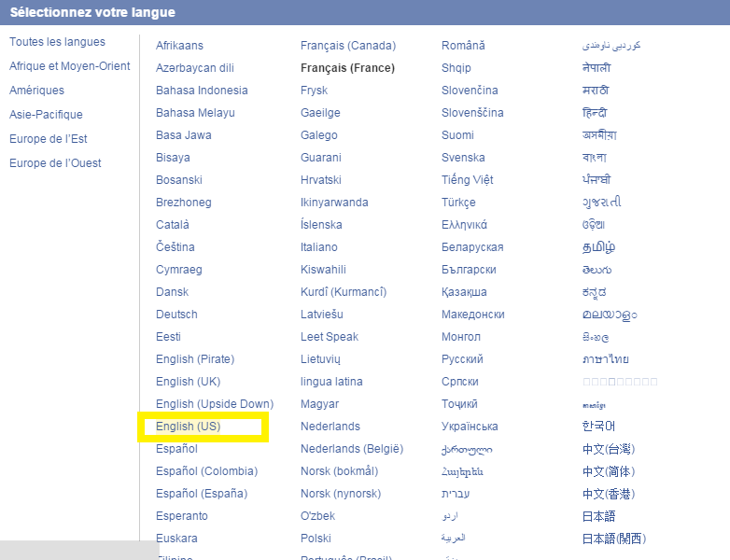This screenshot has width=730, height=560.
Task: Select Català language
Action: click(173, 224)
